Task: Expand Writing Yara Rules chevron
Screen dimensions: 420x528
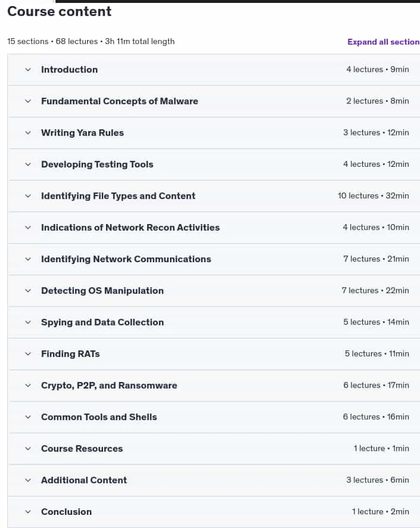Action: tap(28, 133)
